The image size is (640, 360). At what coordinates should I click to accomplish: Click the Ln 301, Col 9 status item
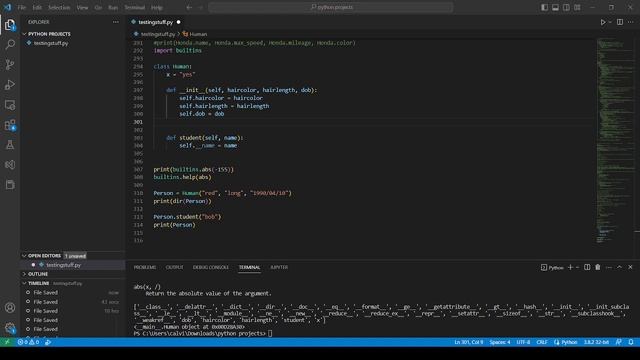[x=469, y=342]
